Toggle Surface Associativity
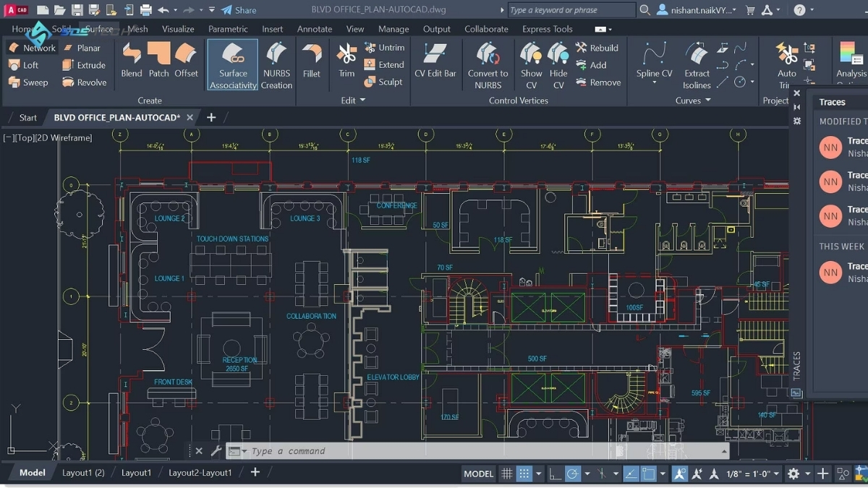This screenshot has width=868, height=488. coord(233,65)
